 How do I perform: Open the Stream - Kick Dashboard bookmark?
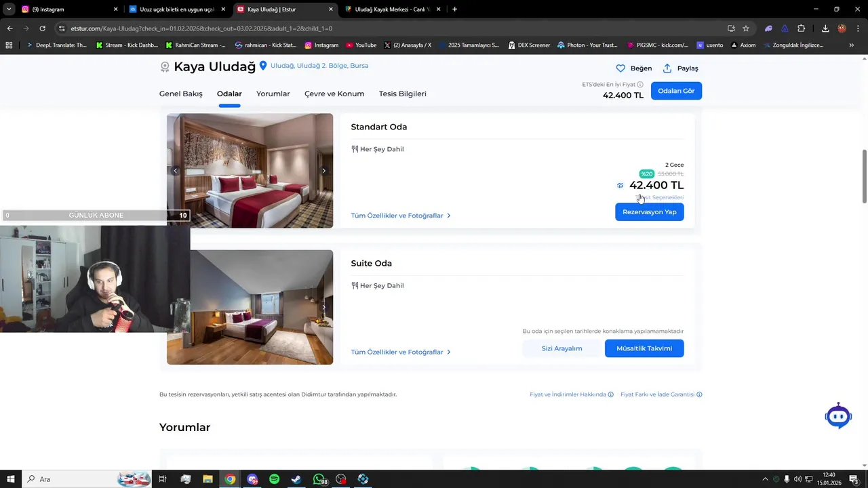point(126,45)
